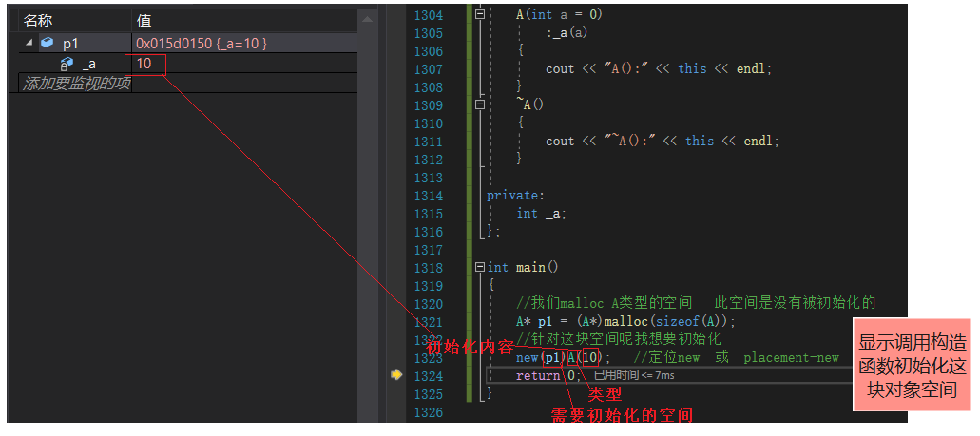
Task: Click the //针对这块空间呢我想要初始化 comment
Action: coord(619,339)
